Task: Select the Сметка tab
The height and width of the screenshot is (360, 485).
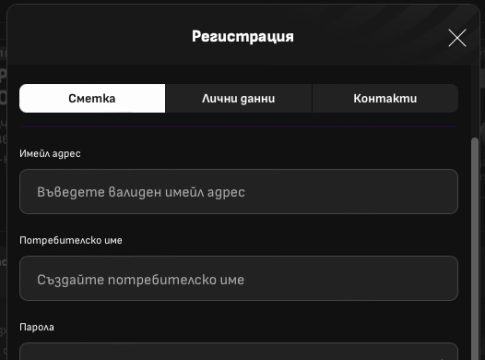Action: [x=92, y=98]
